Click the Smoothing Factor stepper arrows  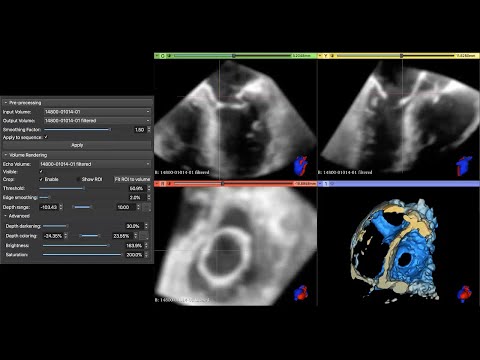click(149, 130)
